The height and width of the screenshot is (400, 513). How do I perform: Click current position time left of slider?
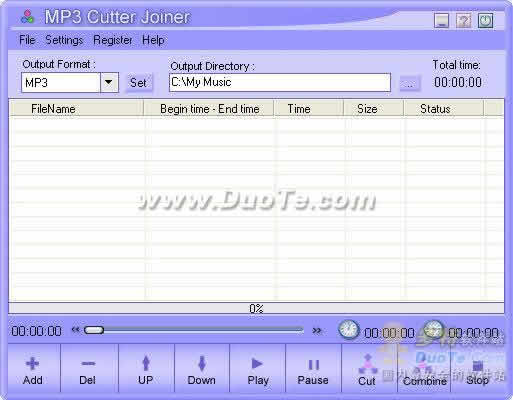(36, 331)
